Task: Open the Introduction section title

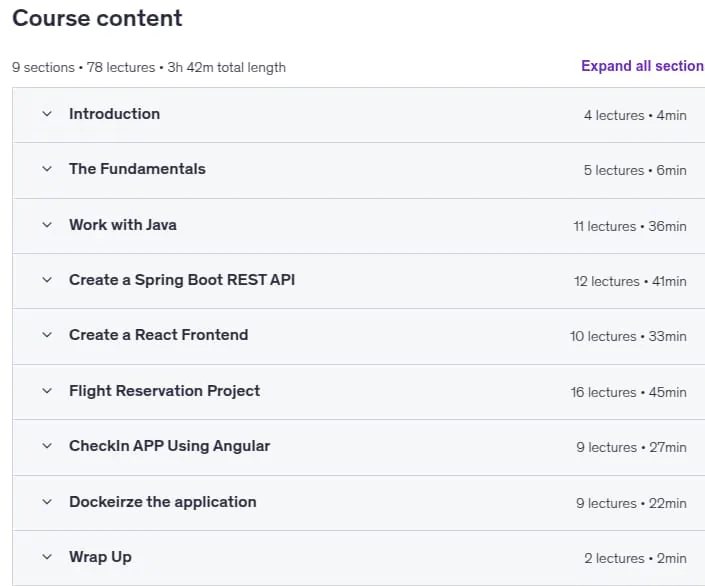Action: pyautogui.click(x=114, y=114)
